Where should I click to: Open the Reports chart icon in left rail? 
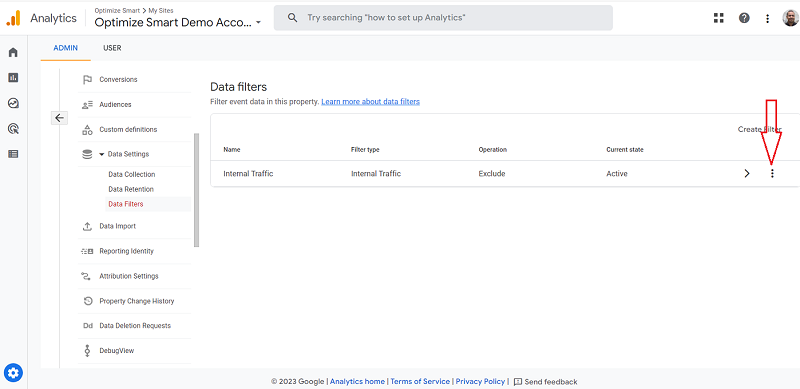[x=13, y=78]
